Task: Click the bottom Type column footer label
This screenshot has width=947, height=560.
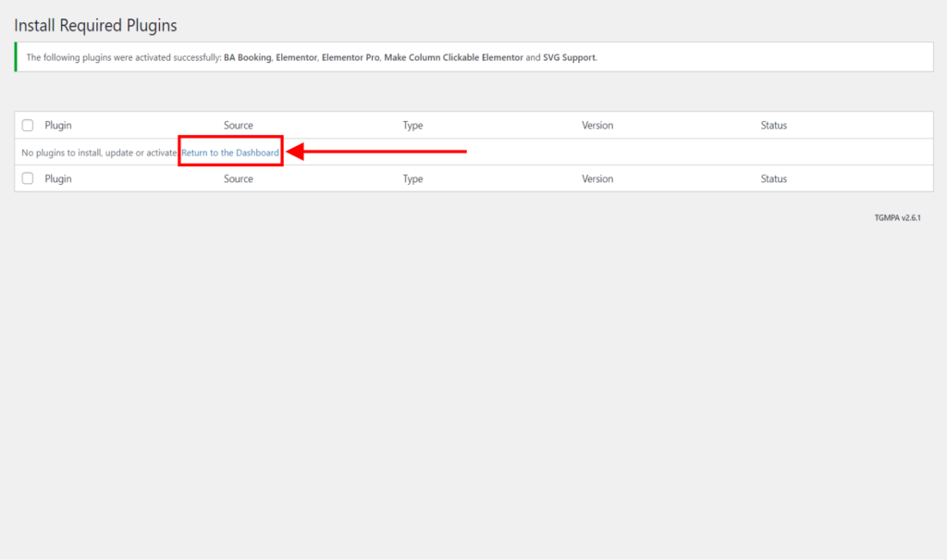Action: click(414, 179)
